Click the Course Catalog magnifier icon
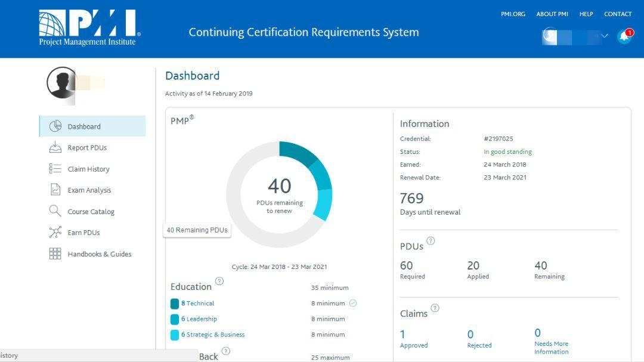Viewport: 644px width, 362px height. pyautogui.click(x=55, y=211)
